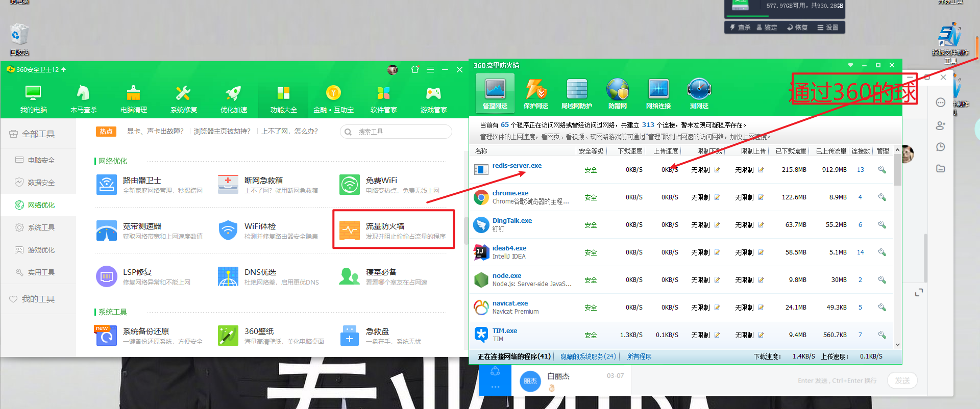Open 软件管家 in top navigation
Viewport: 980px width, 409px height.
click(x=383, y=98)
